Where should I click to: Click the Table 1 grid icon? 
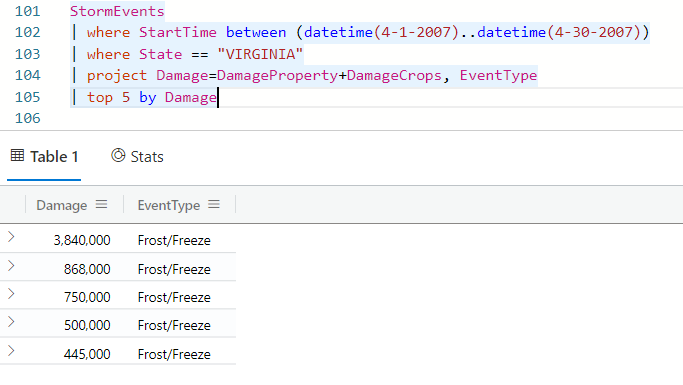tap(17, 155)
